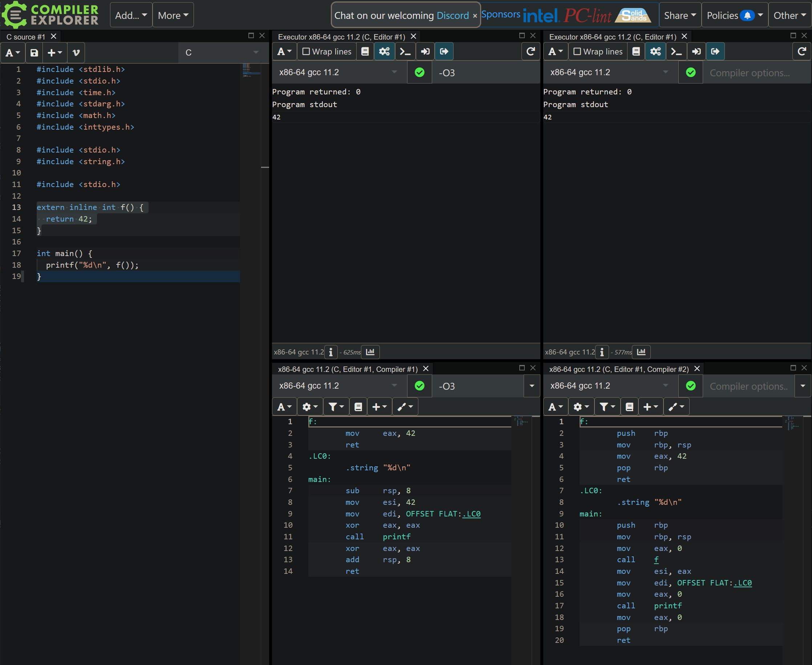
Task: Click green status check in left executor
Action: tap(420, 72)
